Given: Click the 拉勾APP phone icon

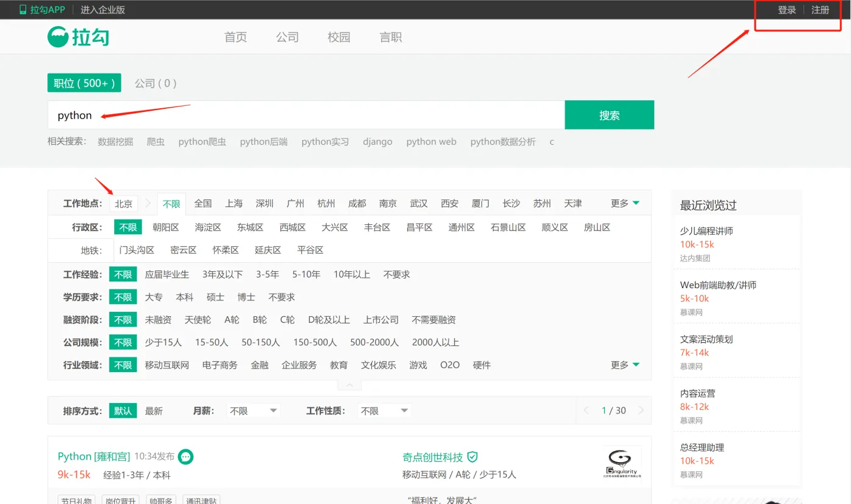Looking at the screenshot, I should [x=23, y=10].
